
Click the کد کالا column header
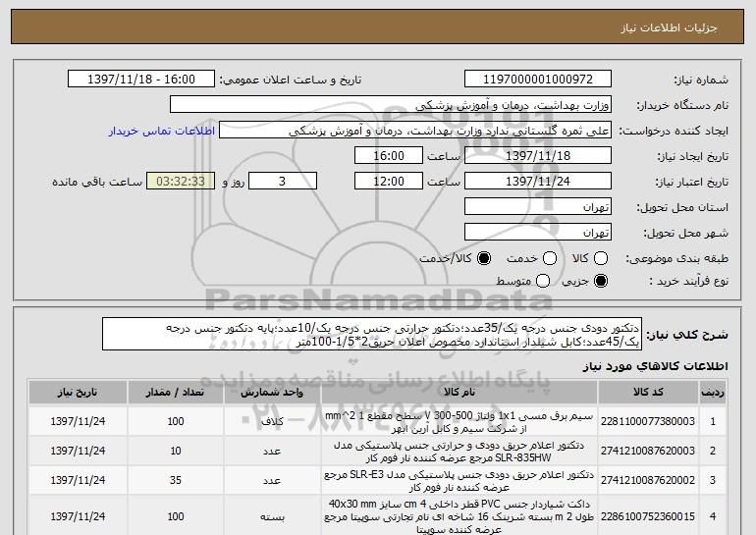pyautogui.click(x=648, y=393)
